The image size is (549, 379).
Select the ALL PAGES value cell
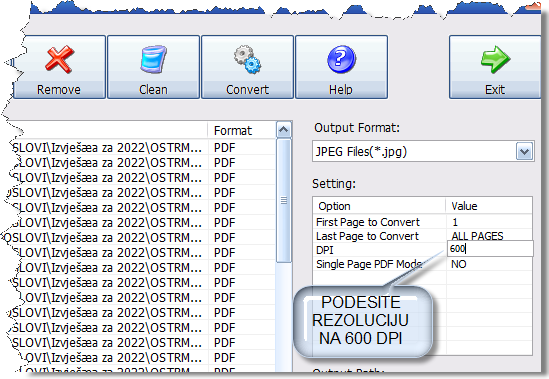pyautogui.click(x=477, y=236)
